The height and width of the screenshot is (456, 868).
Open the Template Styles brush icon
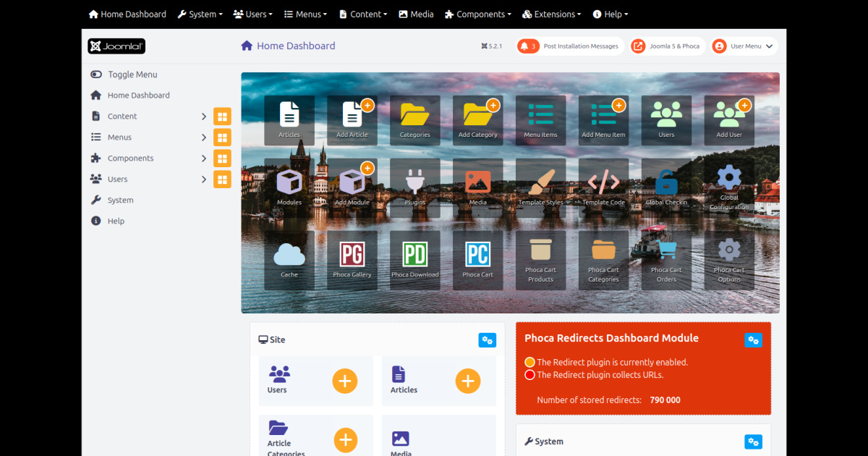click(x=541, y=188)
